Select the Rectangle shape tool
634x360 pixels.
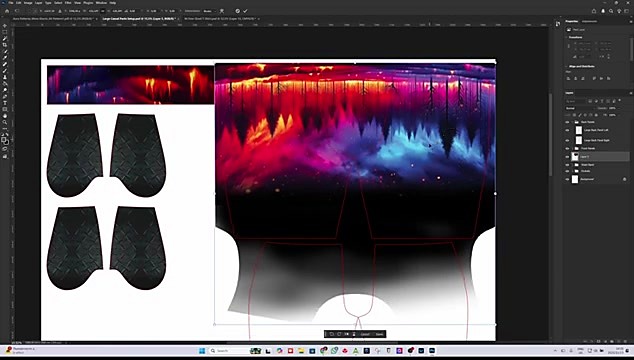click(5, 109)
